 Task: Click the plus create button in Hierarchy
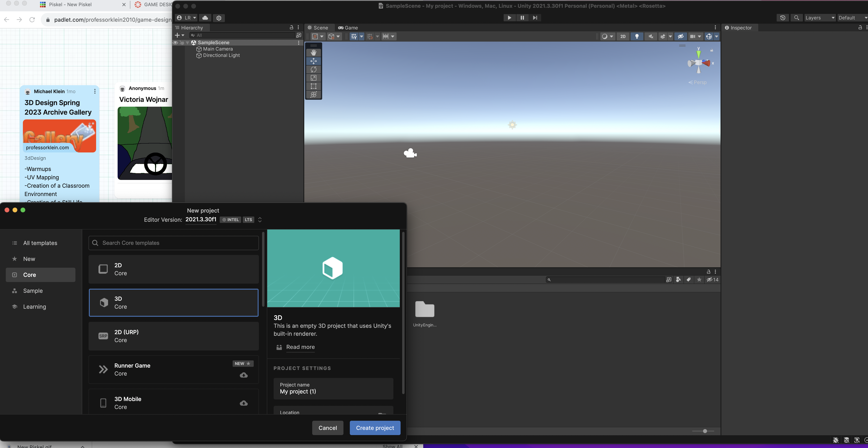coord(179,35)
